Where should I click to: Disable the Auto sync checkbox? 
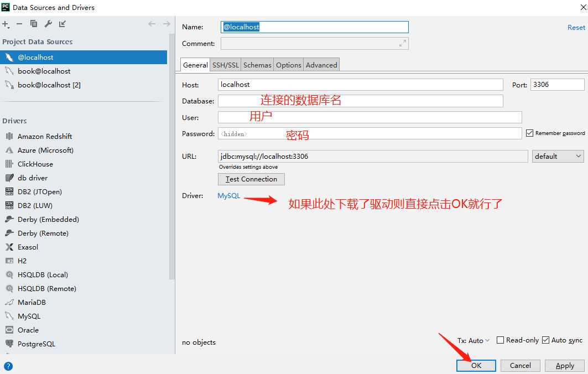545,340
